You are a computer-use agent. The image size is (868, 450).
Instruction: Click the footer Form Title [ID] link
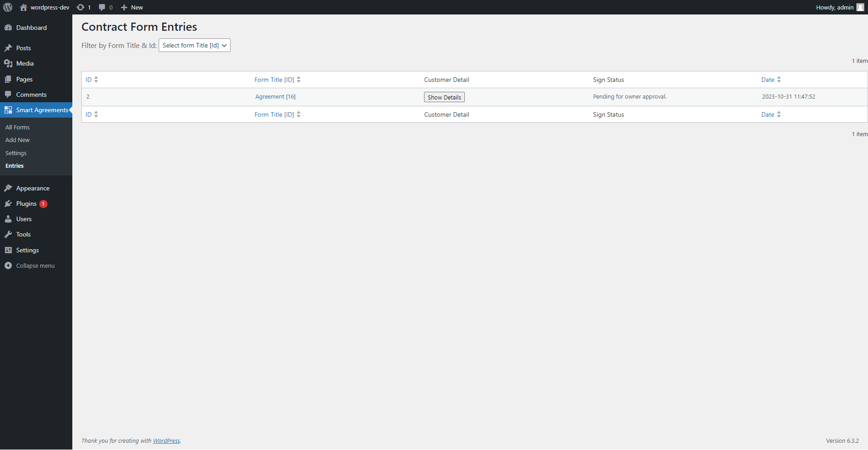274,114
